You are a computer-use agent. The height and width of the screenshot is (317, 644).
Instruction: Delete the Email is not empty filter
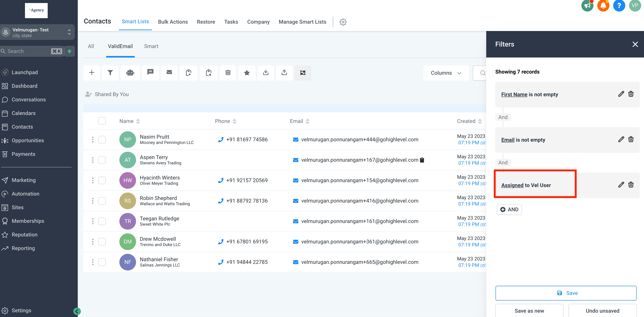pyautogui.click(x=631, y=139)
